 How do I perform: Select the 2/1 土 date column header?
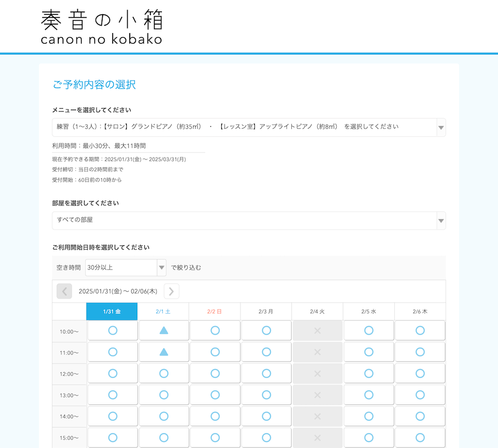163,312
